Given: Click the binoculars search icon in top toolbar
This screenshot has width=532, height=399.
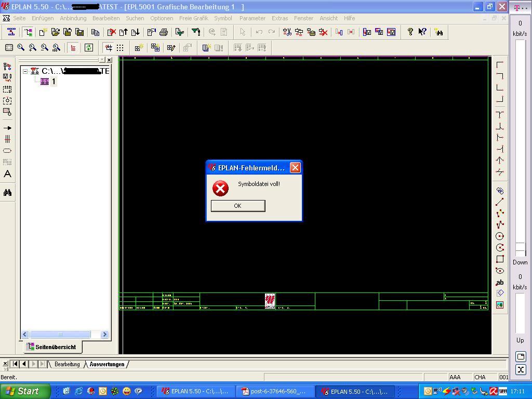Looking at the screenshot, I should click(x=438, y=32).
